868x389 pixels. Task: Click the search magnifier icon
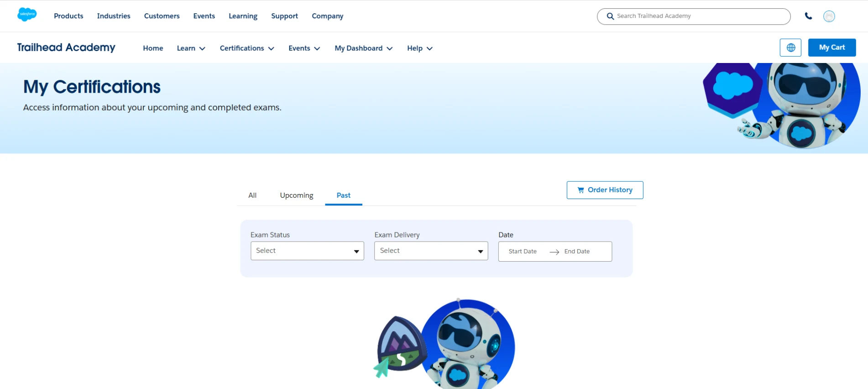click(610, 16)
